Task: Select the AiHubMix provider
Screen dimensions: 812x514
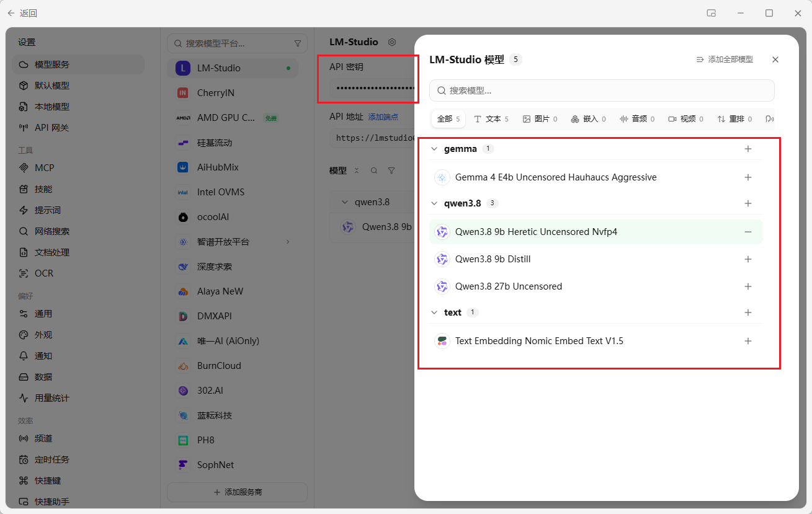Action: tap(233, 167)
